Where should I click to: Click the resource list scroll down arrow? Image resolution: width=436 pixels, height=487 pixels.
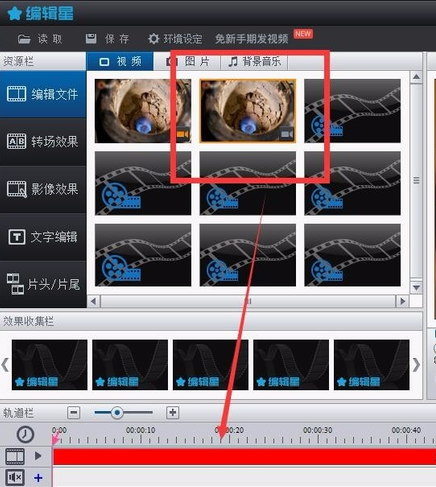(416, 287)
